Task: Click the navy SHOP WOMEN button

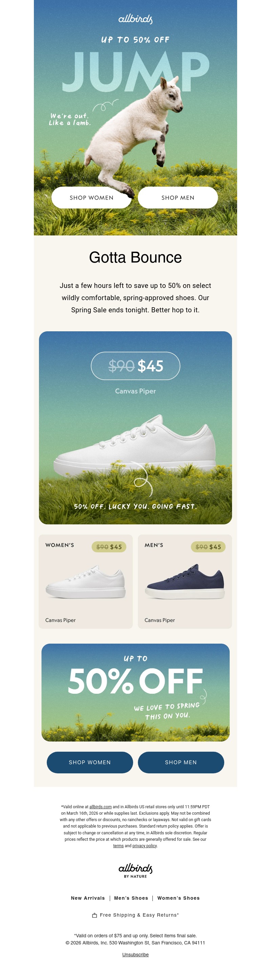Action: (x=90, y=763)
